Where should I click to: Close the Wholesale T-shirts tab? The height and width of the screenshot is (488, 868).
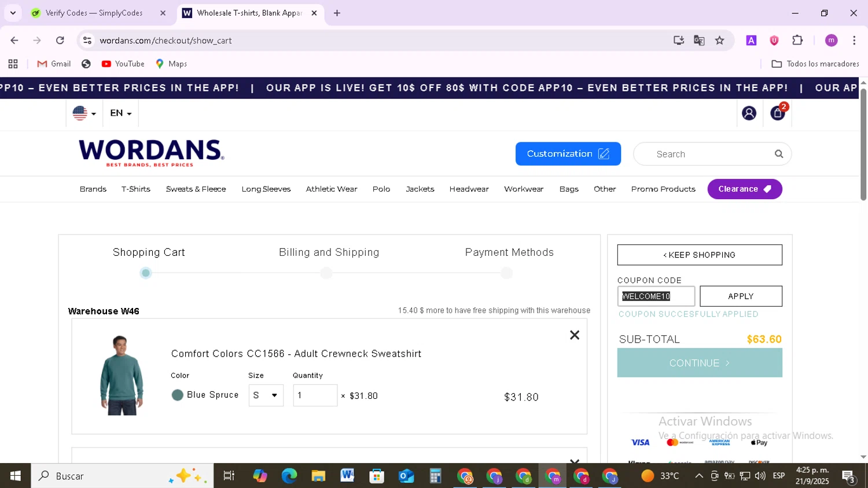(314, 13)
